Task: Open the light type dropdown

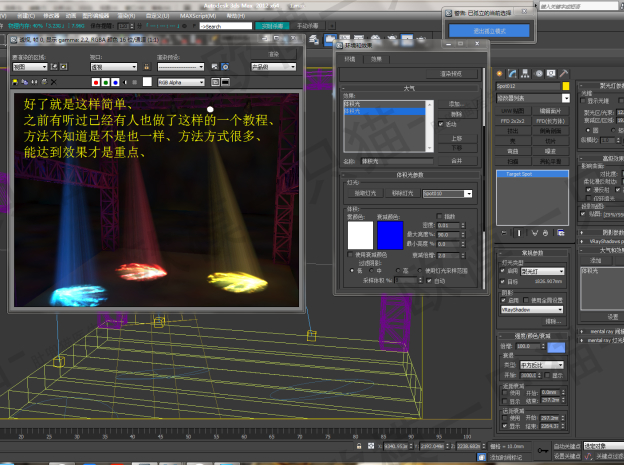Action: click(543, 272)
